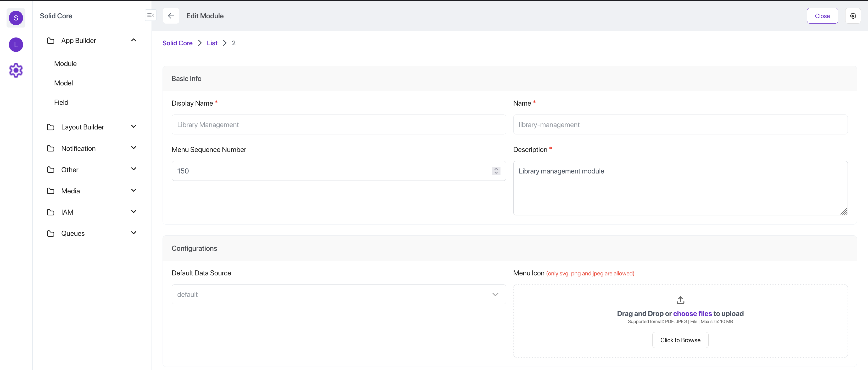Image resolution: width=868 pixels, height=370 pixels.
Task: Click inside the Display Name field
Action: point(338,124)
